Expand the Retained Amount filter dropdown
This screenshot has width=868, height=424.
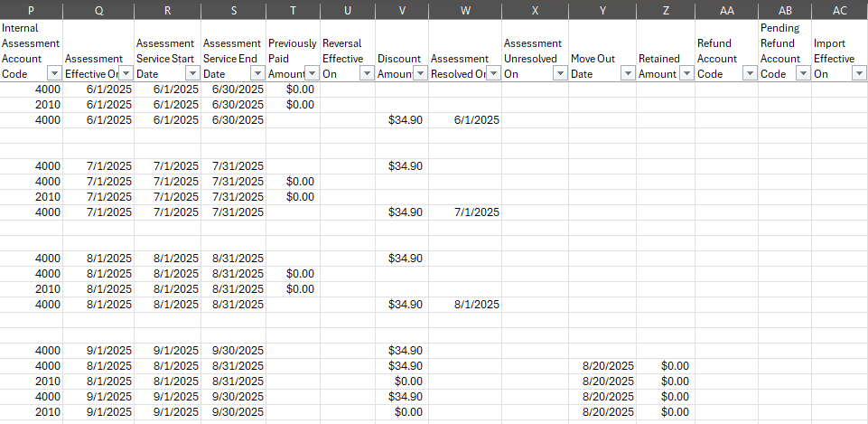[x=686, y=74]
